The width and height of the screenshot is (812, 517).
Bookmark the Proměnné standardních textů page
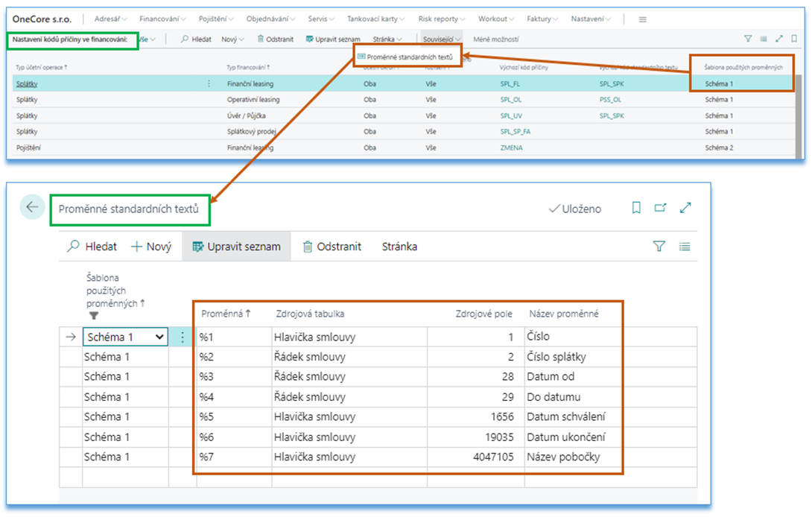pos(636,209)
